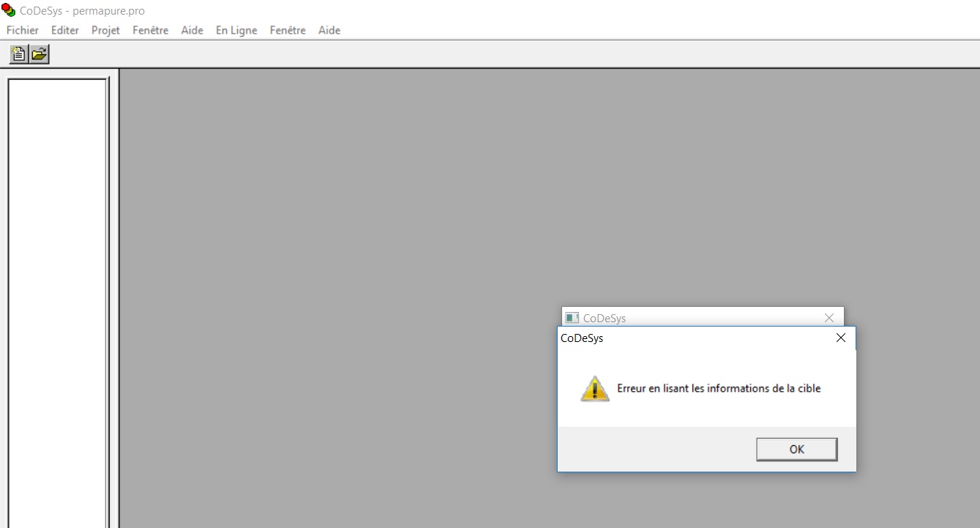Open the Fichier menu
Viewport: 980px width, 528px height.
(x=23, y=30)
